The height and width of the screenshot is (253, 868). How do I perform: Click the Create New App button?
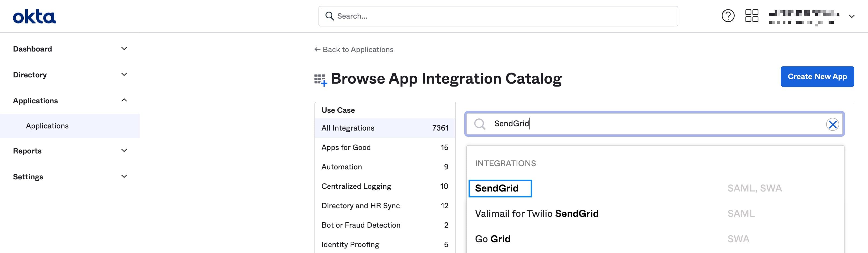tap(817, 77)
